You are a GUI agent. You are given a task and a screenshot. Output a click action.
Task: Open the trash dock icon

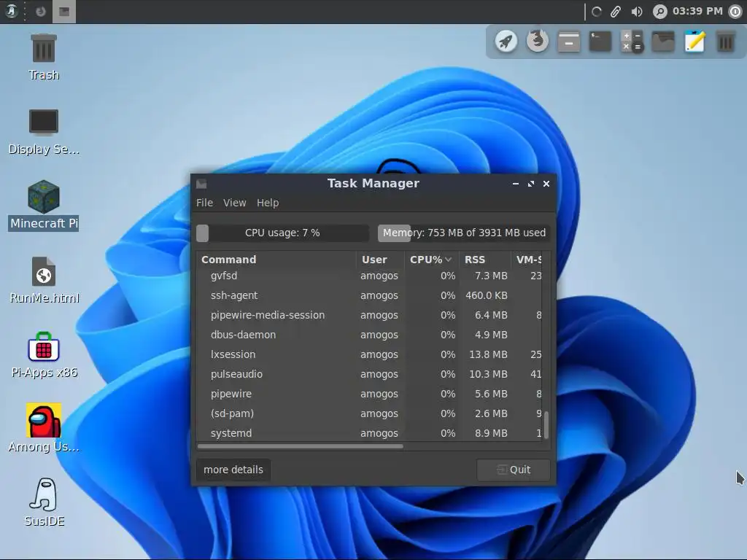726,42
